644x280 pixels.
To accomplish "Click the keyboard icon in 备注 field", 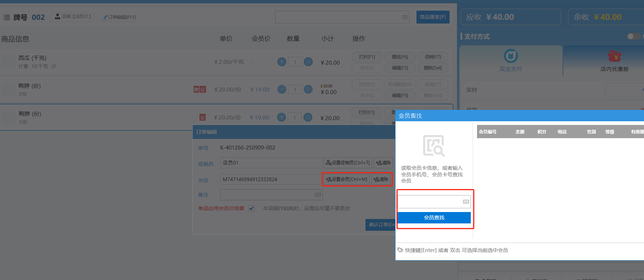I will [318, 195].
